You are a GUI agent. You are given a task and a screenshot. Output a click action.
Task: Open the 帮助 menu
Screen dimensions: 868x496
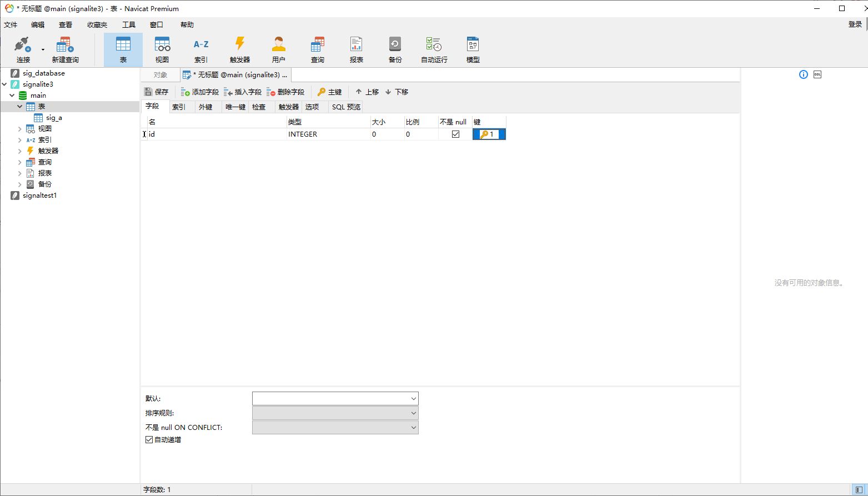tap(187, 24)
